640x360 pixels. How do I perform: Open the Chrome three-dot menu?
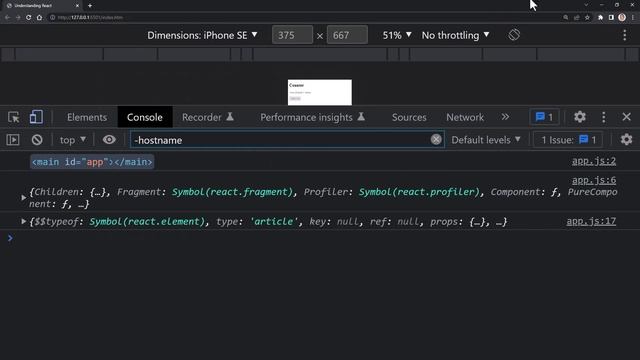coord(633,18)
